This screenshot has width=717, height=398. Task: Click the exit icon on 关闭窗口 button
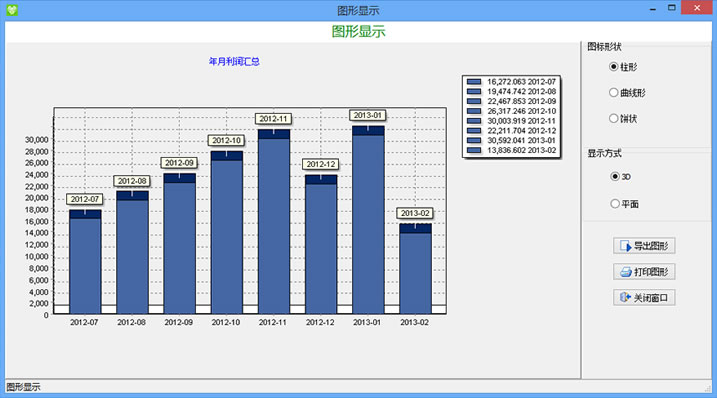click(625, 297)
